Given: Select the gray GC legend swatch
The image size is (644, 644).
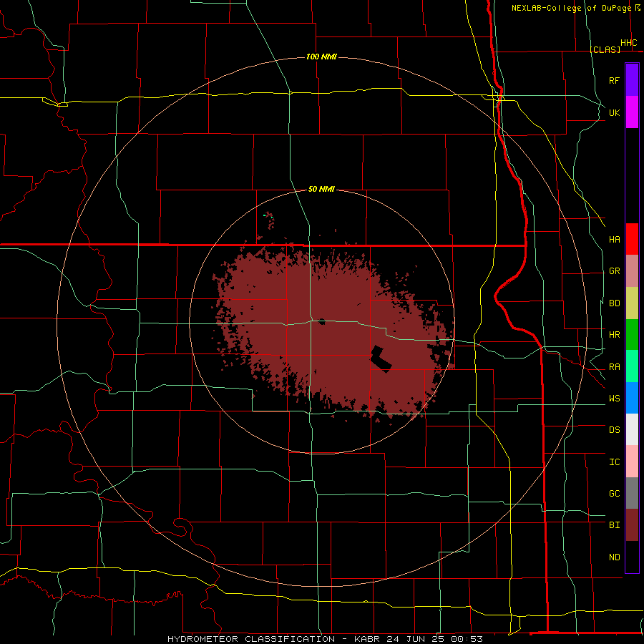Looking at the screenshot, I should (632, 493).
